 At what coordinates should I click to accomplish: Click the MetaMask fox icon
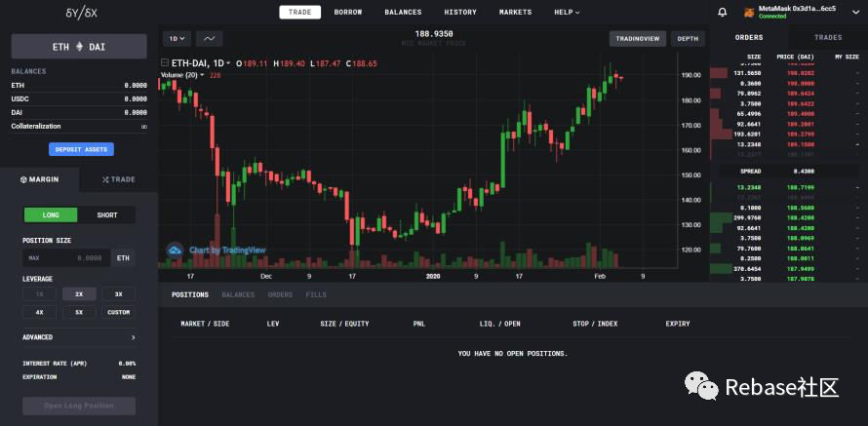pos(748,12)
